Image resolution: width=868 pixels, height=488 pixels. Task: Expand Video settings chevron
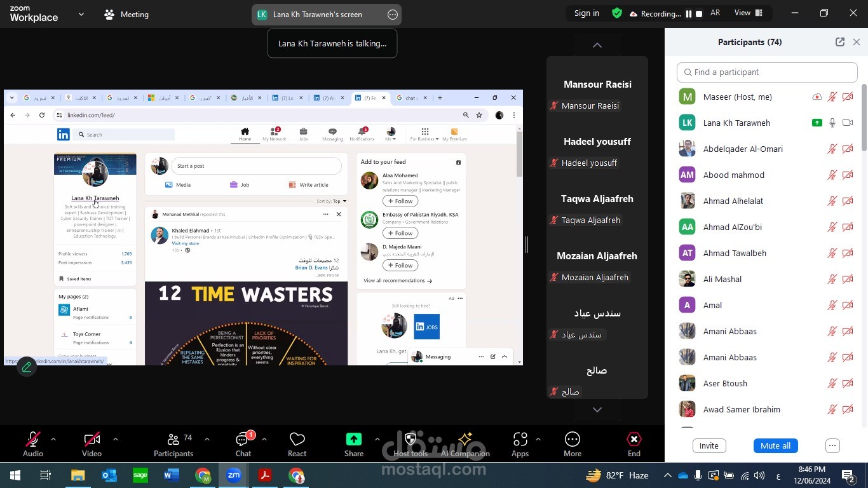coord(115,439)
